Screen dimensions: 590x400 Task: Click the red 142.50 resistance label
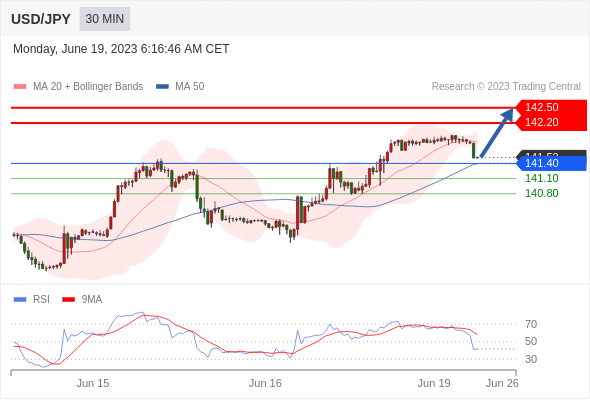pyautogui.click(x=551, y=107)
